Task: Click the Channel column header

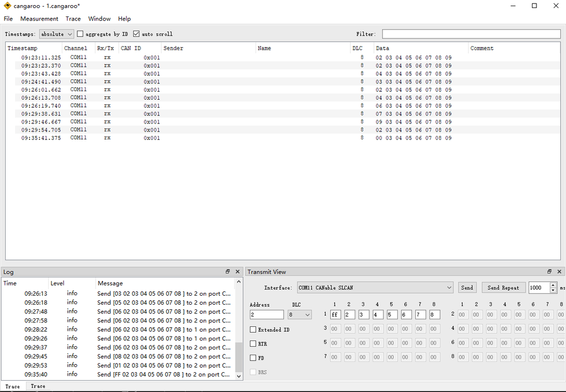Action: [x=78, y=48]
